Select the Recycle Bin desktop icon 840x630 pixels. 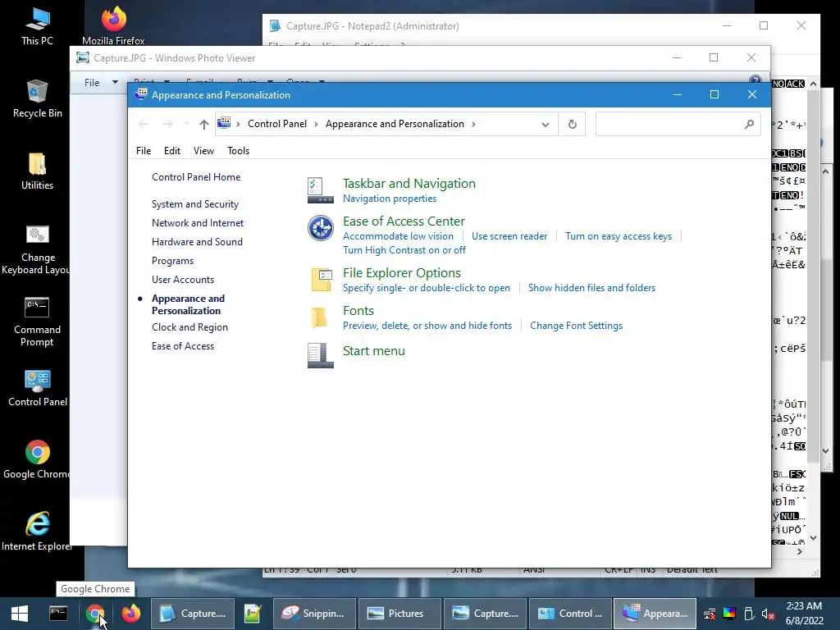click(37, 98)
